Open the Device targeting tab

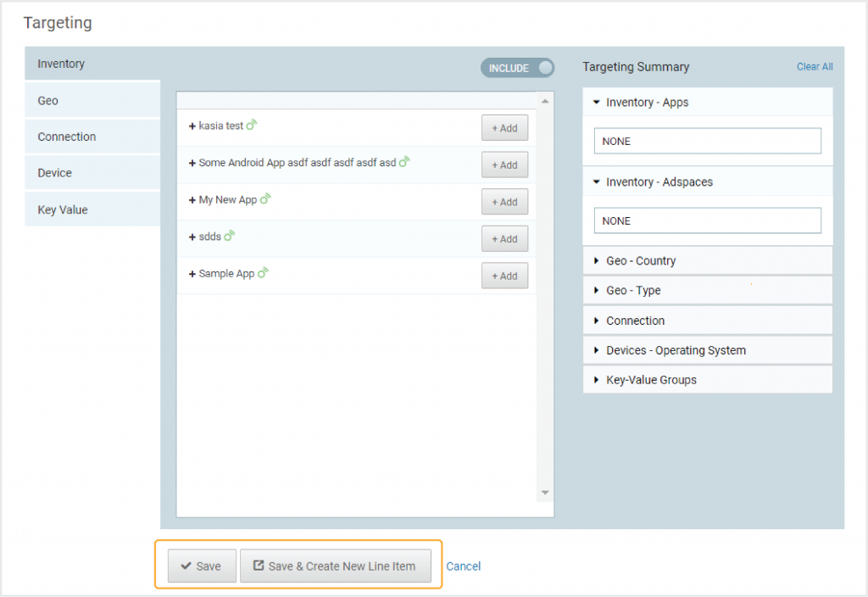click(x=92, y=173)
